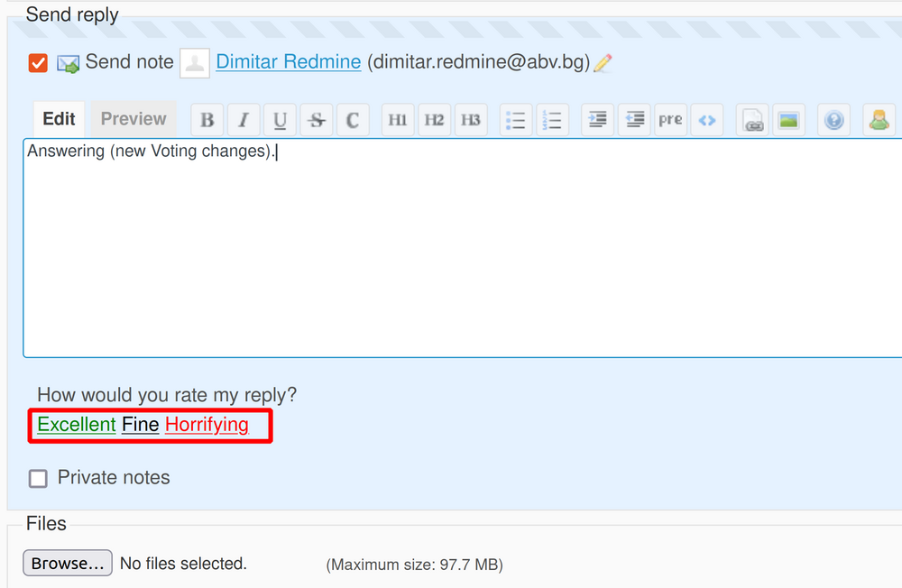Open Dimitar Redmine contact link
Screen dimensions: 902x588
[289, 62]
